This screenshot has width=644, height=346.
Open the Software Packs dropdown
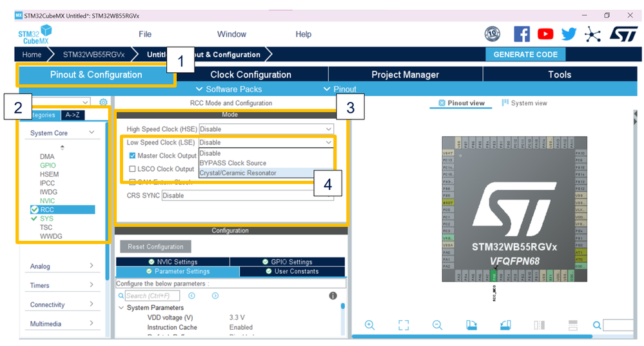pos(229,89)
